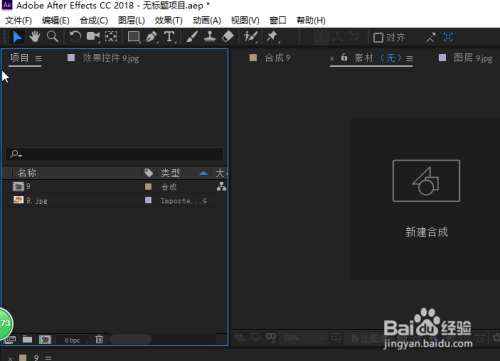Viewport: 500px width, 361px height.
Task: Select the Zoom magnifier tool
Action: [x=52, y=37]
